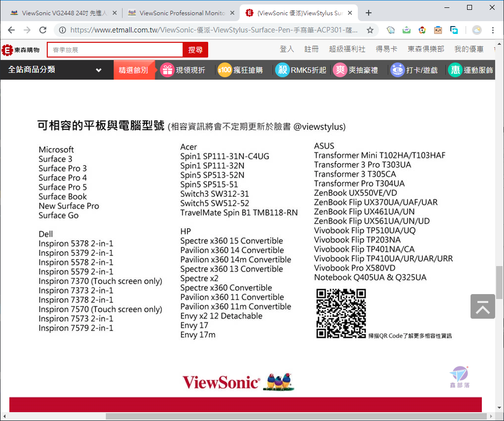Image resolution: width=504 pixels, height=421 pixels.
Task: Bookmark this page with the star icon
Action: (370, 30)
